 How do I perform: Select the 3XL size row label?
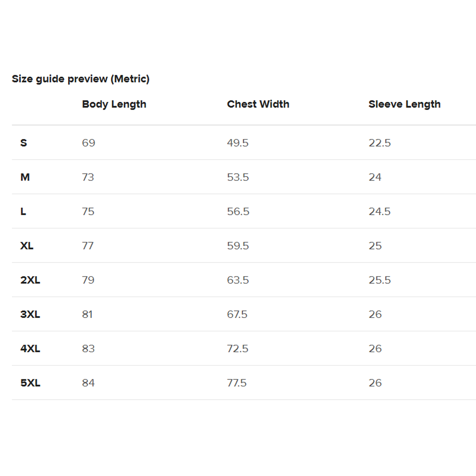30,314
